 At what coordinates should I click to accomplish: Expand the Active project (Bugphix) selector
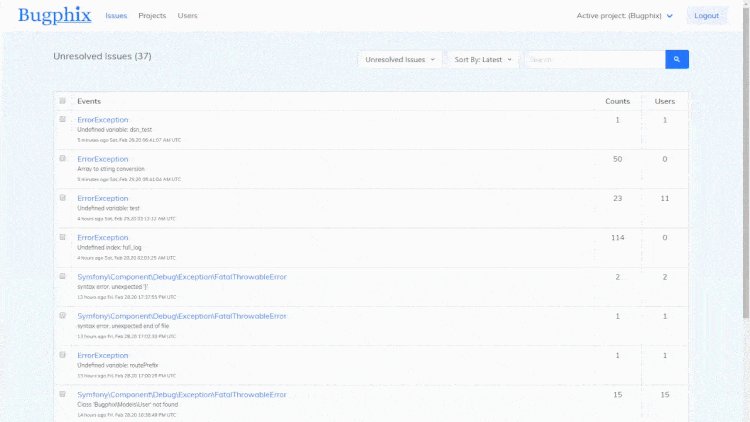(625, 16)
